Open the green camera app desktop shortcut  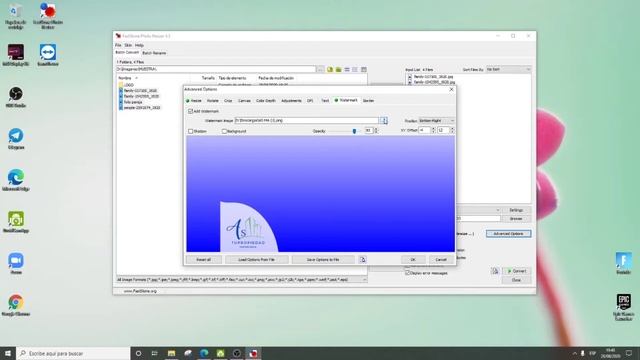click(16, 222)
